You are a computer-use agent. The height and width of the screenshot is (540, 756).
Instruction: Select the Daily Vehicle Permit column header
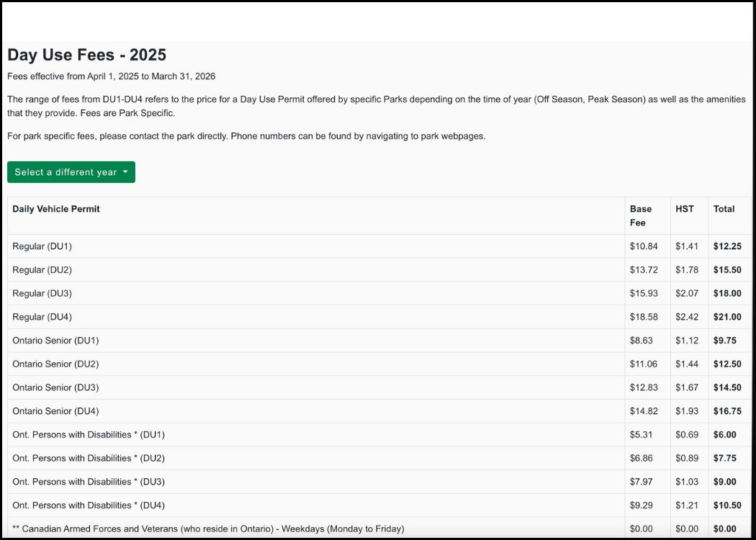pos(56,209)
